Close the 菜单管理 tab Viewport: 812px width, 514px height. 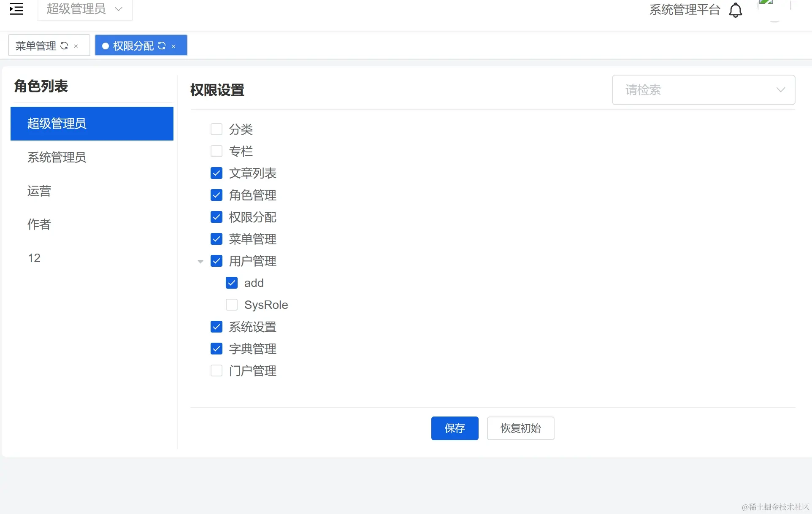(x=76, y=46)
